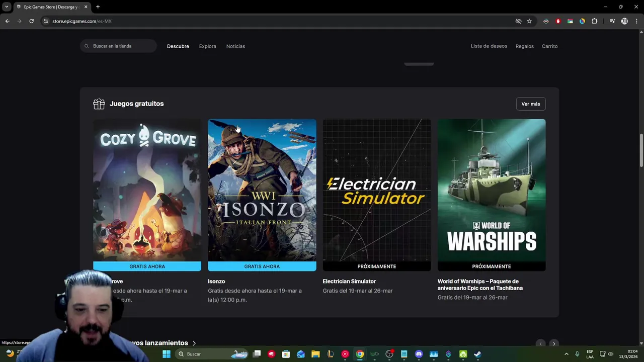Open Lista de deseos
Image resolution: width=644 pixels, height=362 pixels.
coord(489,46)
